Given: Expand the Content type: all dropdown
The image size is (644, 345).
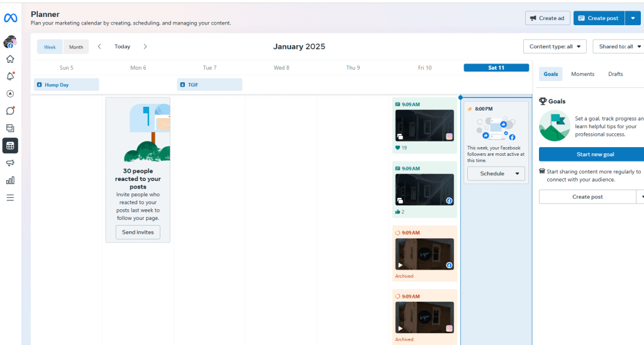Looking at the screenshot, I should (555, 47).
